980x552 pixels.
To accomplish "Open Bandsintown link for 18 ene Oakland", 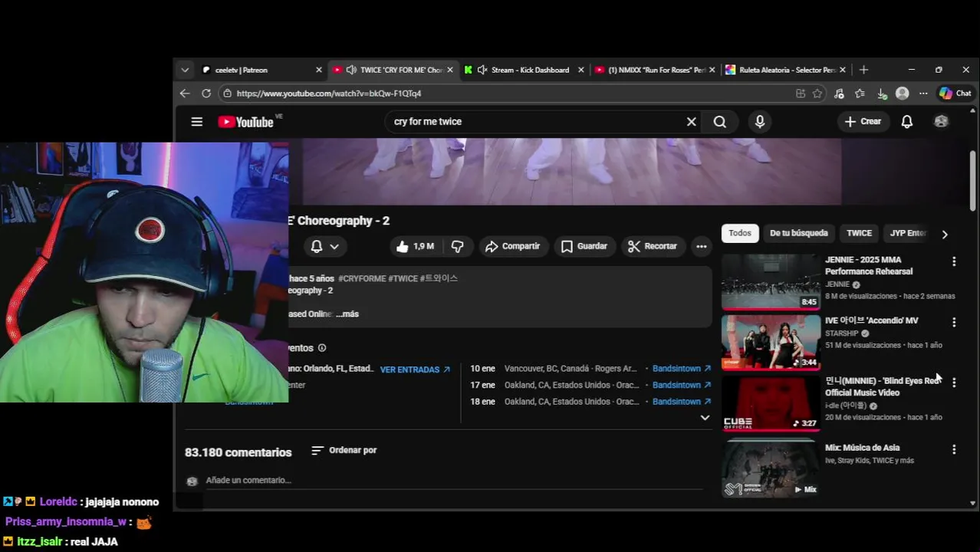I will 682,402.
